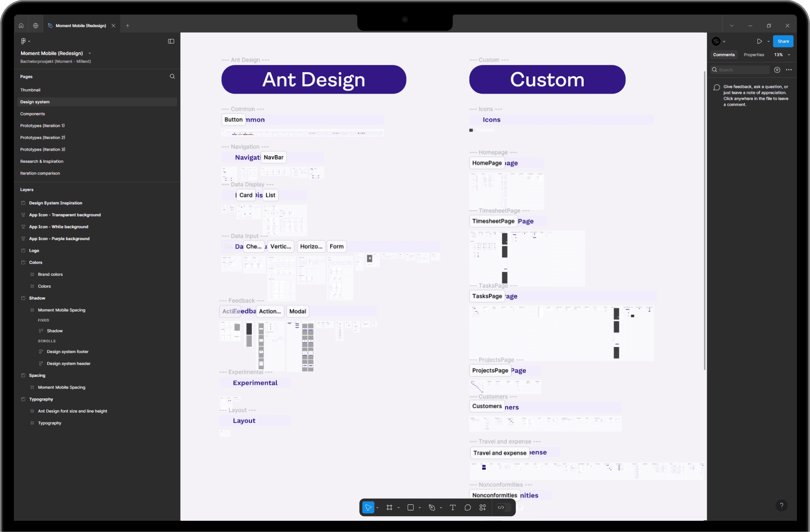Image resolution: width=810 pixels, height=532 pixels.
Task: Click the search pages magnifier icon
Action: pyautogui.click(x=172, y=77)
